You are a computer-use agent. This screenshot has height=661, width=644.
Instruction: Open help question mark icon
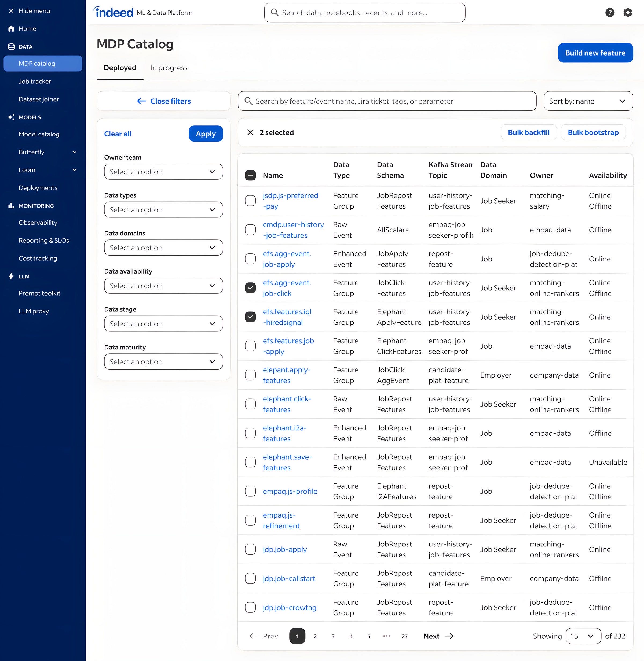[609, 13]
